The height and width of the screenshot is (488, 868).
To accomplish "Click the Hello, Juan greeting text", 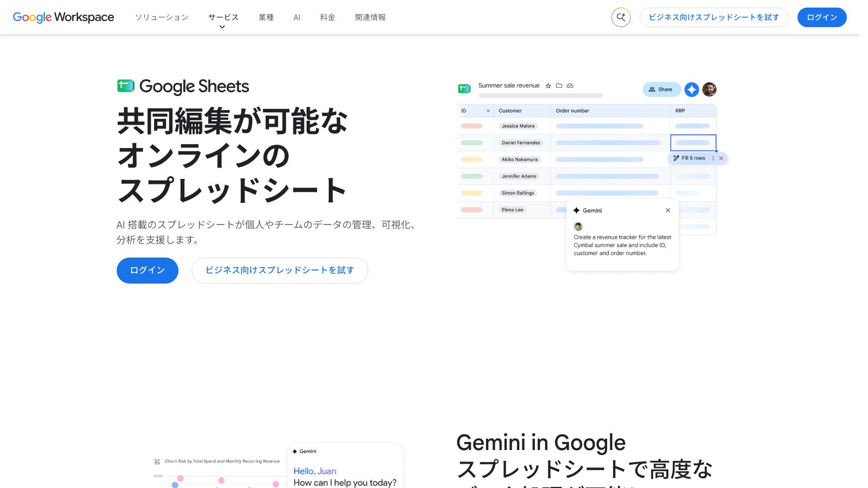I will (315, 471).
